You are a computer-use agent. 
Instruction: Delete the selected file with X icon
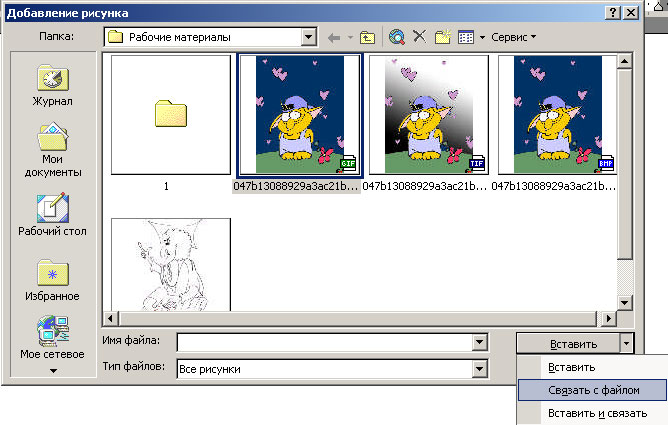click(419, 37)
